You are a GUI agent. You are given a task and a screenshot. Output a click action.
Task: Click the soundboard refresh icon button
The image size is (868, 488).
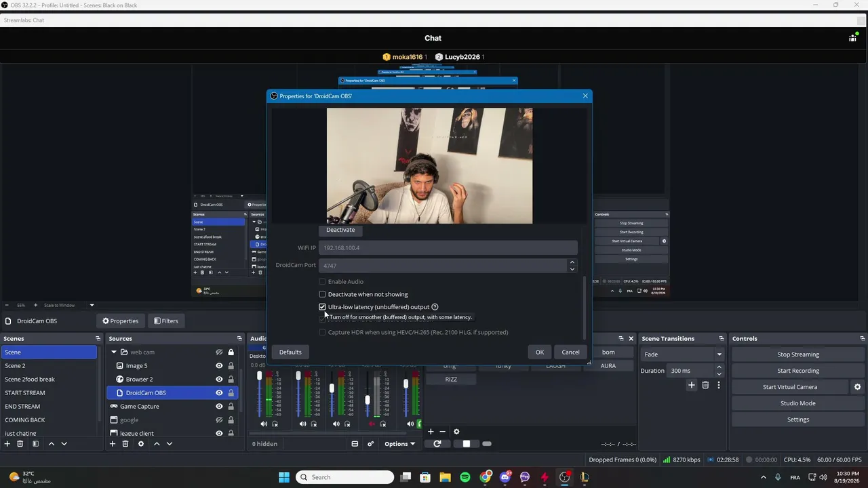(437, 444)
